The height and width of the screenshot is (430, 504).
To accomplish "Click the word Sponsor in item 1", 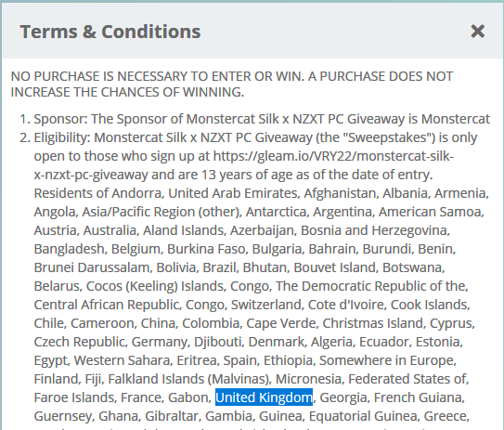I will pyautogui.click(x=59, y=119).
